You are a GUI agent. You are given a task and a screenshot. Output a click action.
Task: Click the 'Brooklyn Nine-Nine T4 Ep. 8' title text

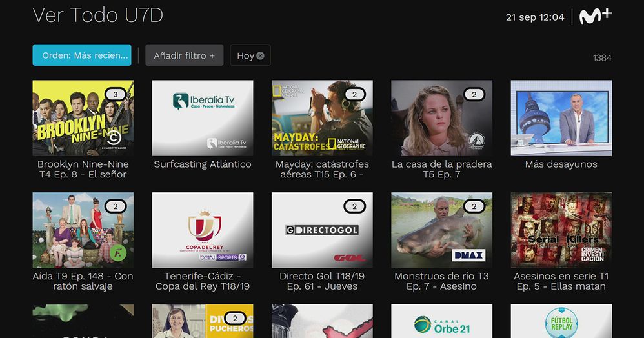pyautogui.click(x=83, y=169)
